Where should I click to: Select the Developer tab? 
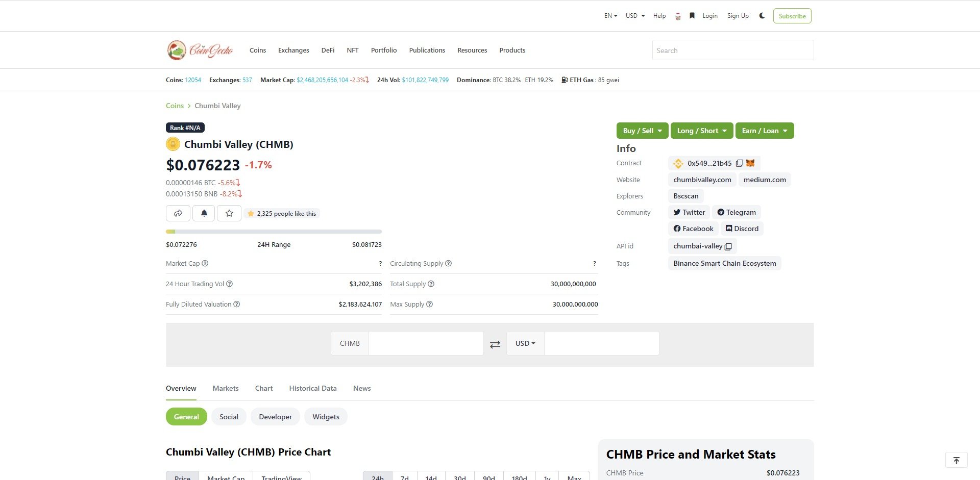275,417
